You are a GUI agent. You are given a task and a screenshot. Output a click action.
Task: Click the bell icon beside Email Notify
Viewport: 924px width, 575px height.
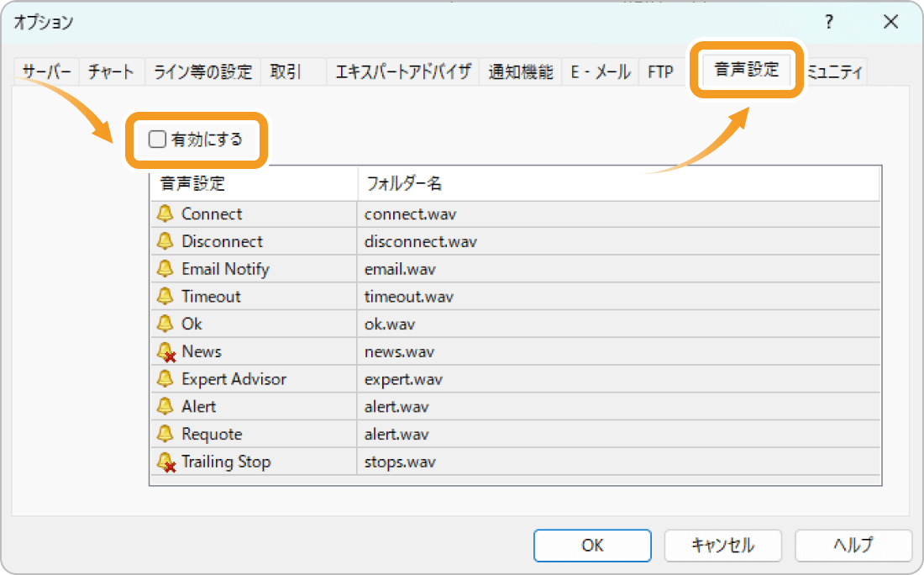point(165,269)
